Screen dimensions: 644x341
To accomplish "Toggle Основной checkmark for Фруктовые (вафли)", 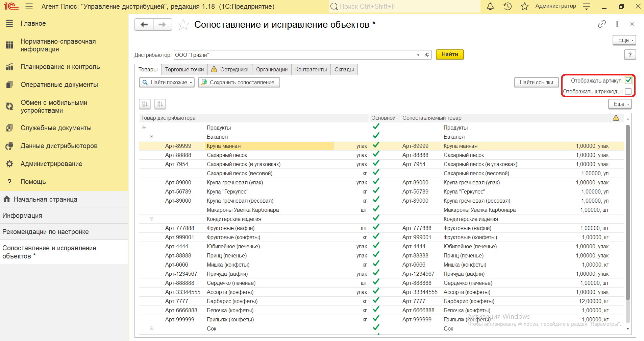I will pyautogui.click(x=376, y=227).
